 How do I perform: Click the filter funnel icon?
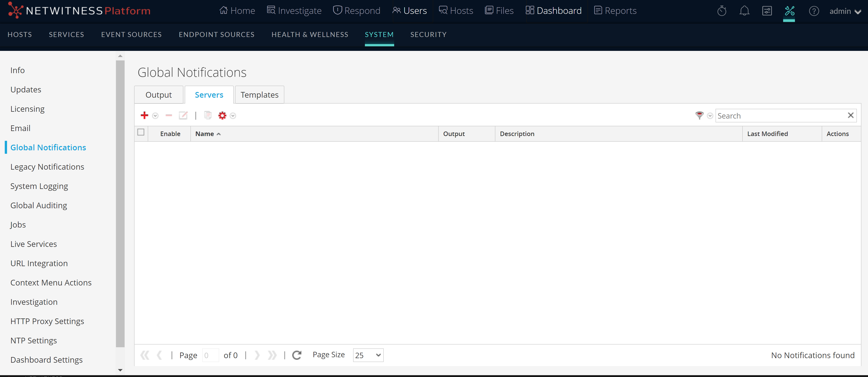(700, 115)
